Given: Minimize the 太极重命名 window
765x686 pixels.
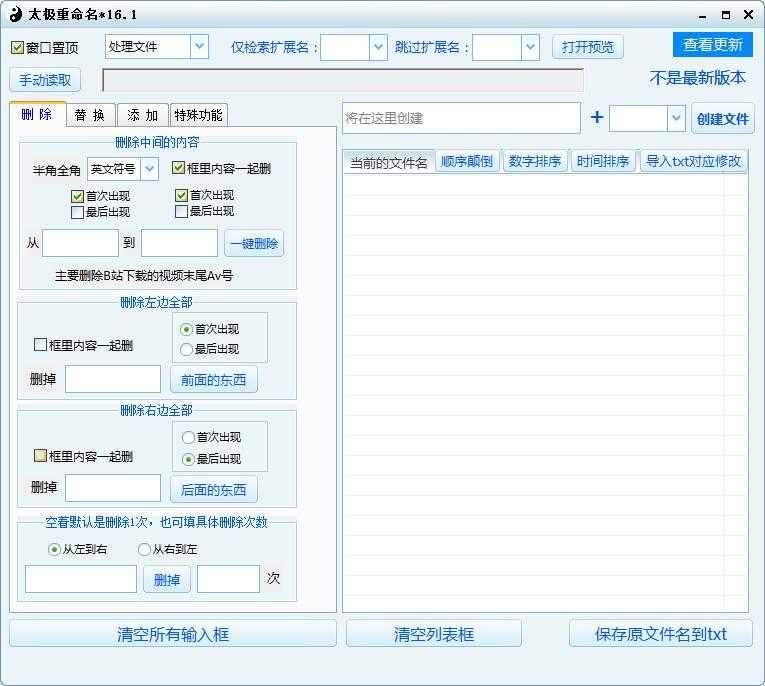Looking at the screenshot, I should tap(703, 16).
